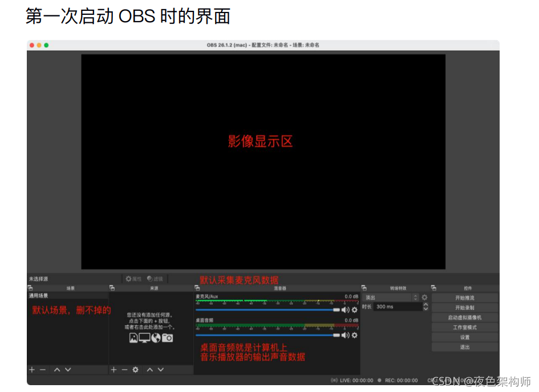Viewport: 539px width, 392px height.
Task: Open the 桌面音频 audio settings gear
Action: [354, 335]
